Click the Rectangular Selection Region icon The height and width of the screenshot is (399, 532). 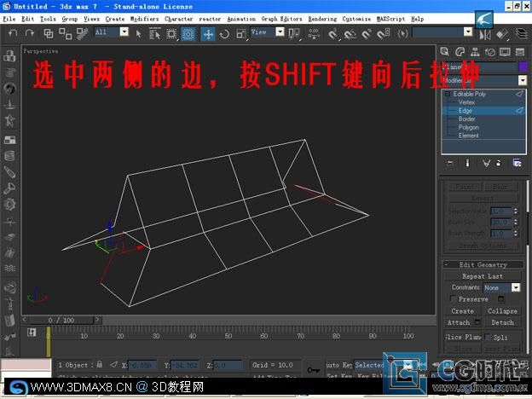(x=171, y=33)
